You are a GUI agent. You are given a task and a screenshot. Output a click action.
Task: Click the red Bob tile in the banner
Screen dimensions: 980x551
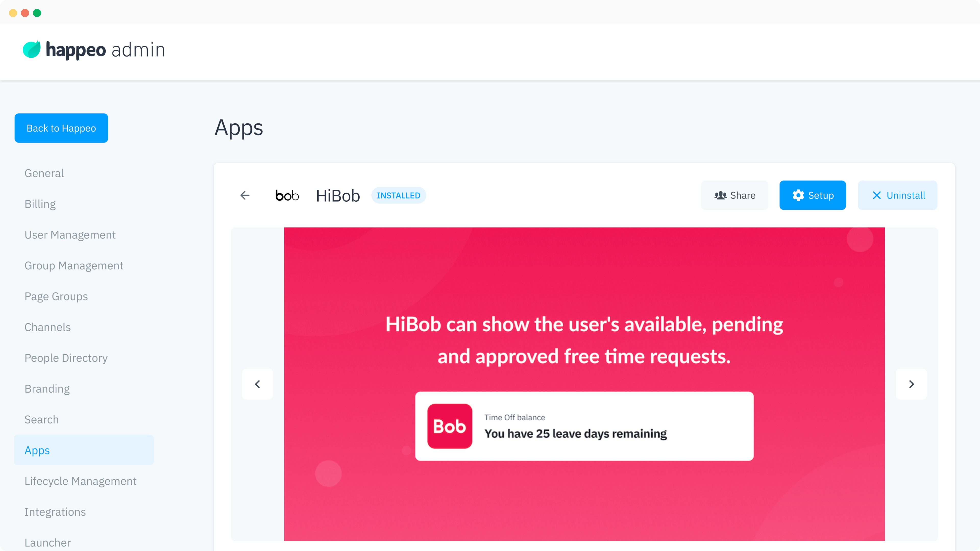450,426
